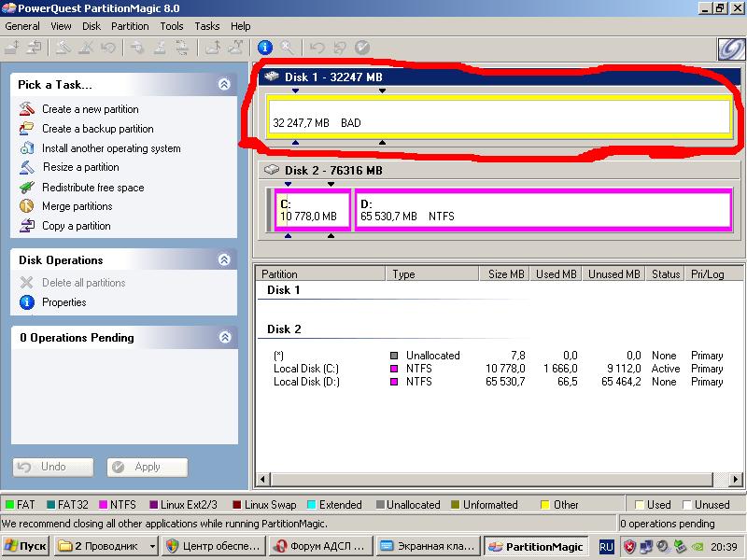Viewport: 747px width, 560px height.
Task: Collapse the 0 Operations Pending panel
Action: [224, 337]
